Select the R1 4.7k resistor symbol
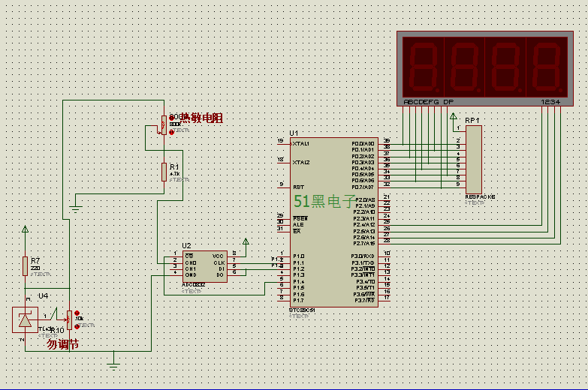This screenshot has width=588, height=390. (164, 172)
